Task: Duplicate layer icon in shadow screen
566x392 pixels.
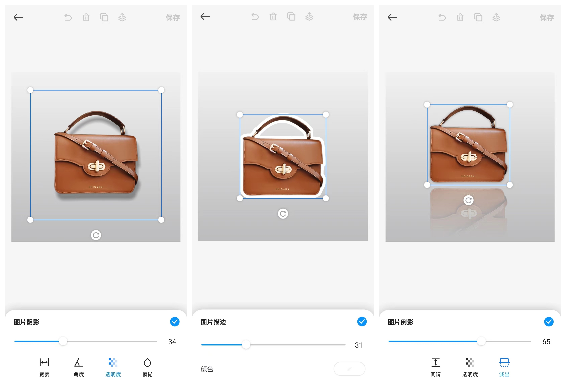Action: tap(104, 17)
